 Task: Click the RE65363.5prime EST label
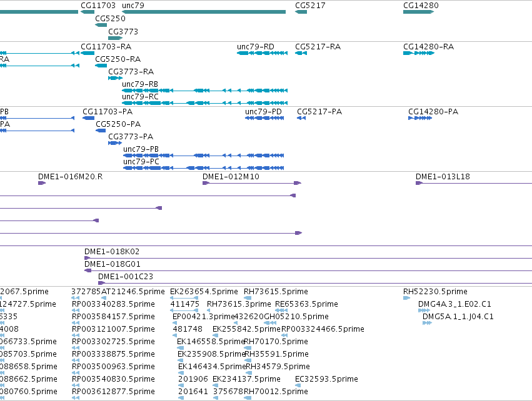coord(306,304)
